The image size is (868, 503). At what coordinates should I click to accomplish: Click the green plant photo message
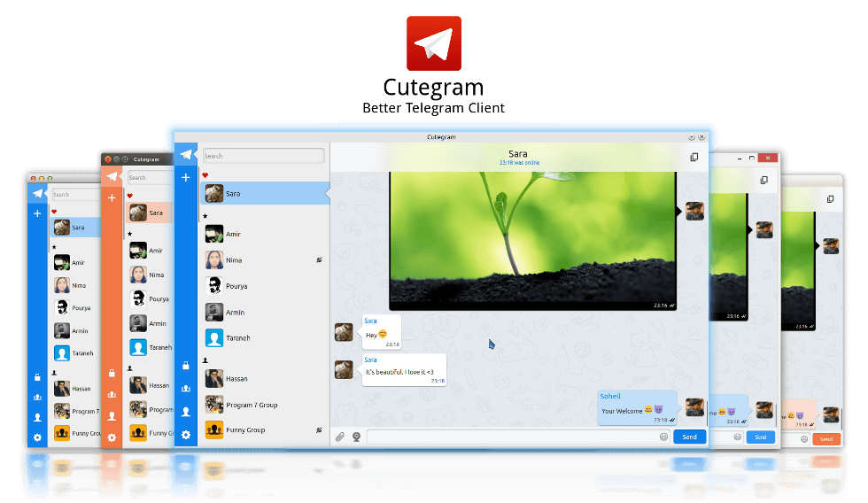(532, 241)
